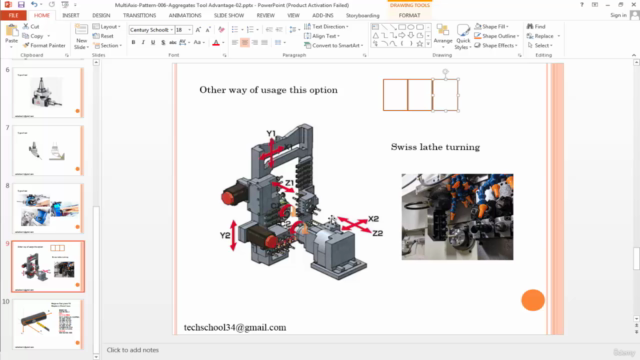Select slide 6 thumbnail
This screenshot has width=640, height=360.
[x=48, y=93]
